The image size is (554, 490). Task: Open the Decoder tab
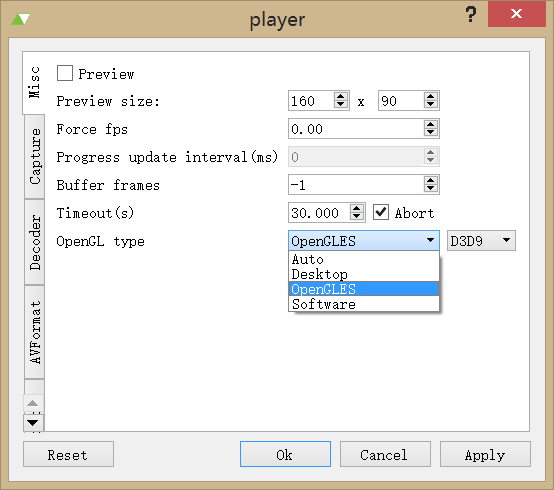(x=35, y=242)
